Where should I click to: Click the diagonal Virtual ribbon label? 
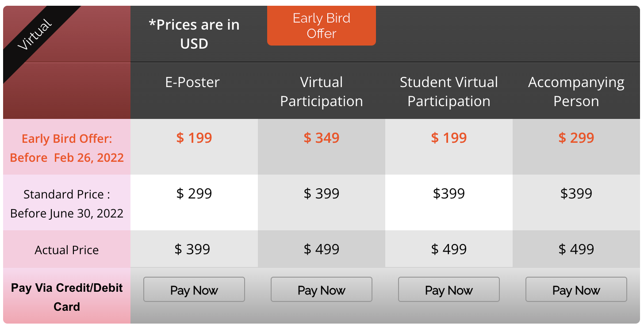coord(34,35)
